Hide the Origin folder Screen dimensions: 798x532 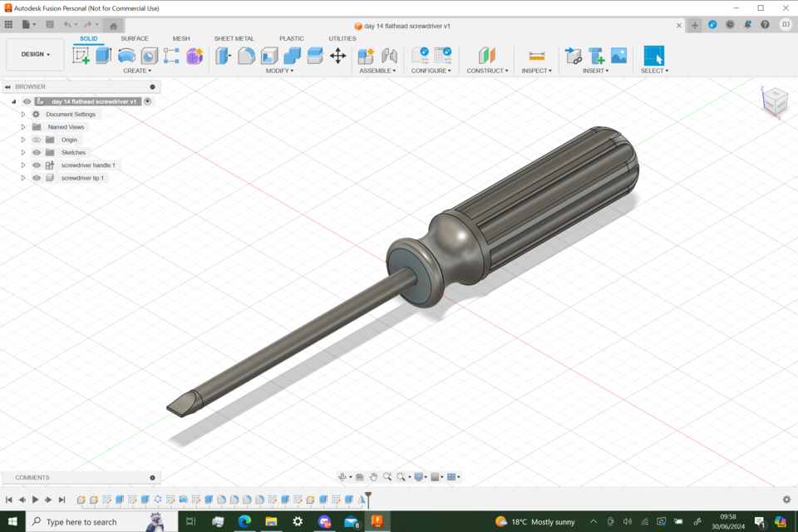pos(35,140)
